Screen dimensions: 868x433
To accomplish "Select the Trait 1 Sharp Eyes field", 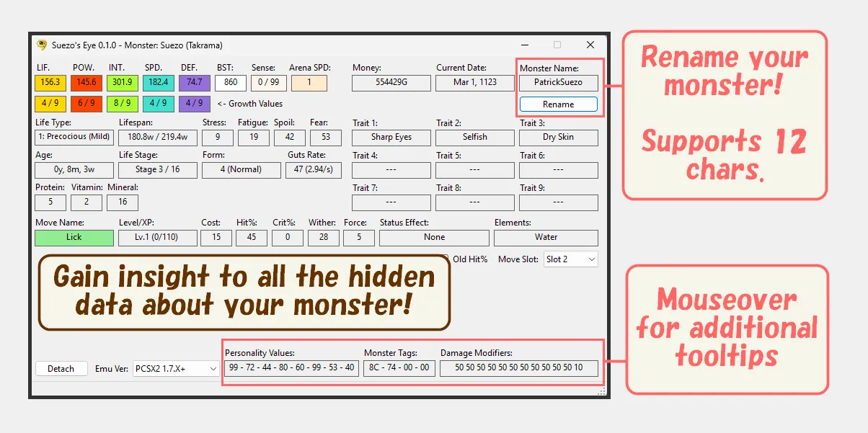I will (x=391, y=138).
